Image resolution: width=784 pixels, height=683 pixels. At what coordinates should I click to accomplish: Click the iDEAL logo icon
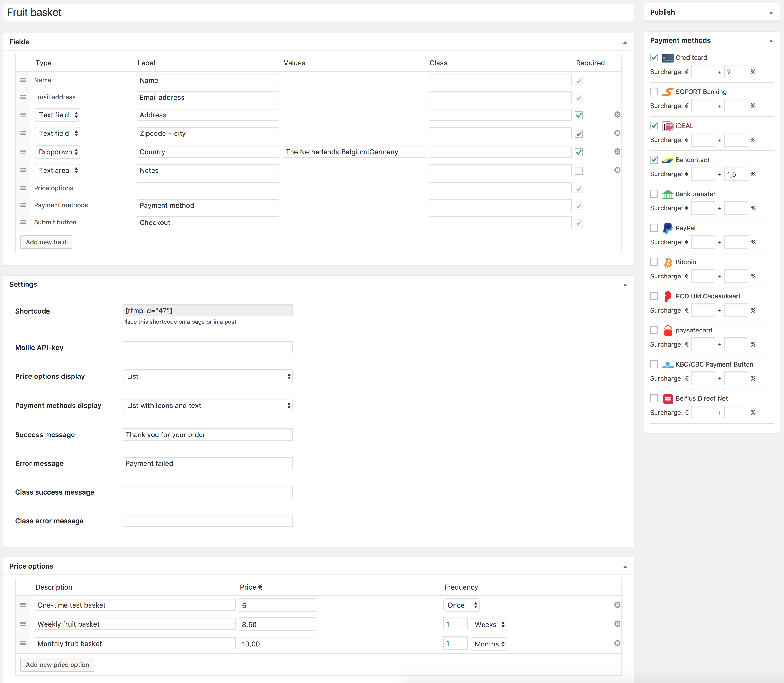coord(668,126)
